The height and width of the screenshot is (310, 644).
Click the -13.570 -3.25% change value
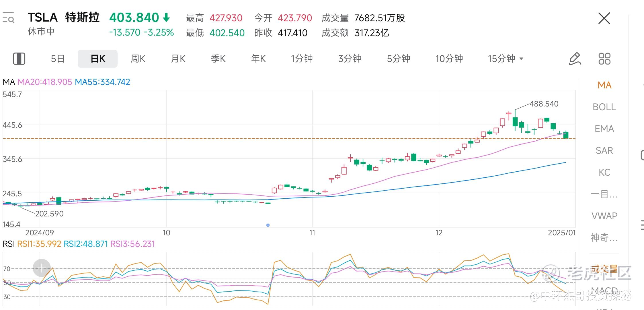click(x=142, y=32)
